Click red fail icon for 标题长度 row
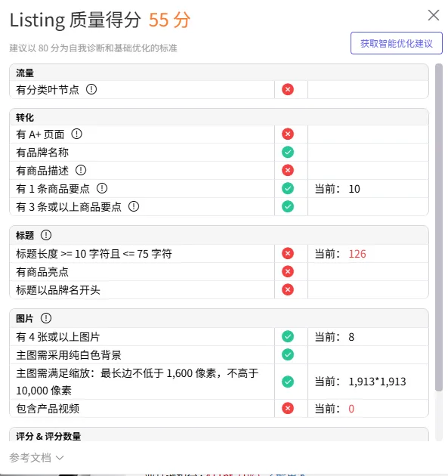This screenshot has width=448, height=476. click(288, 253)
